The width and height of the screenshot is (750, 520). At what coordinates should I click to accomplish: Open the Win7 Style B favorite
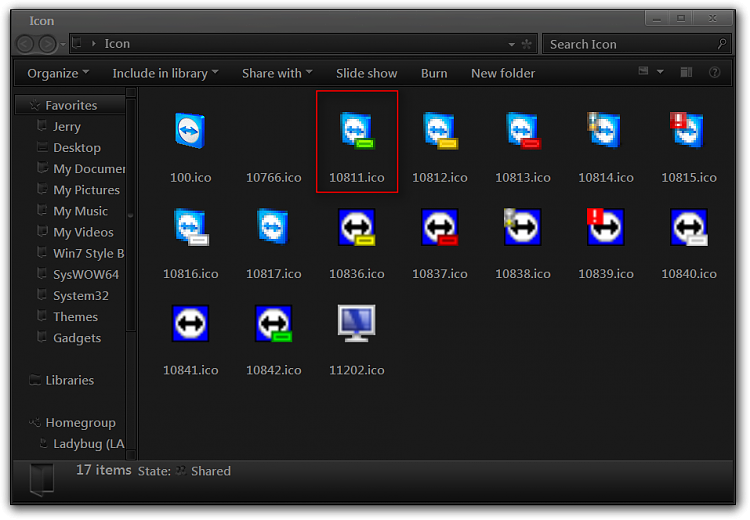pos(88,253)
